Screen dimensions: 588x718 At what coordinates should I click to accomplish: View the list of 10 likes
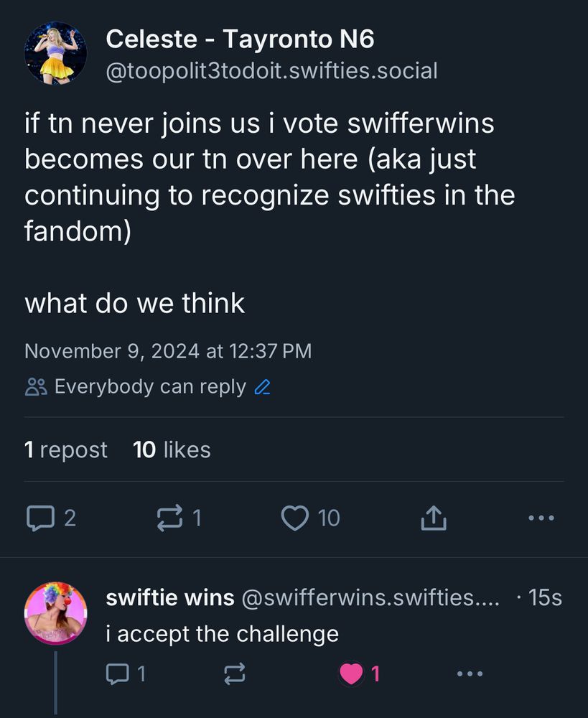(x=172, y=450)
